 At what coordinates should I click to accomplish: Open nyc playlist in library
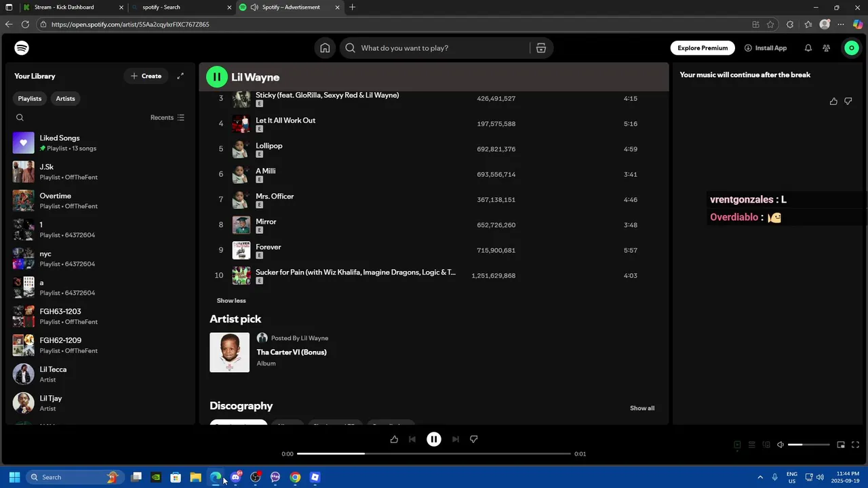click(x=100, y=259)
